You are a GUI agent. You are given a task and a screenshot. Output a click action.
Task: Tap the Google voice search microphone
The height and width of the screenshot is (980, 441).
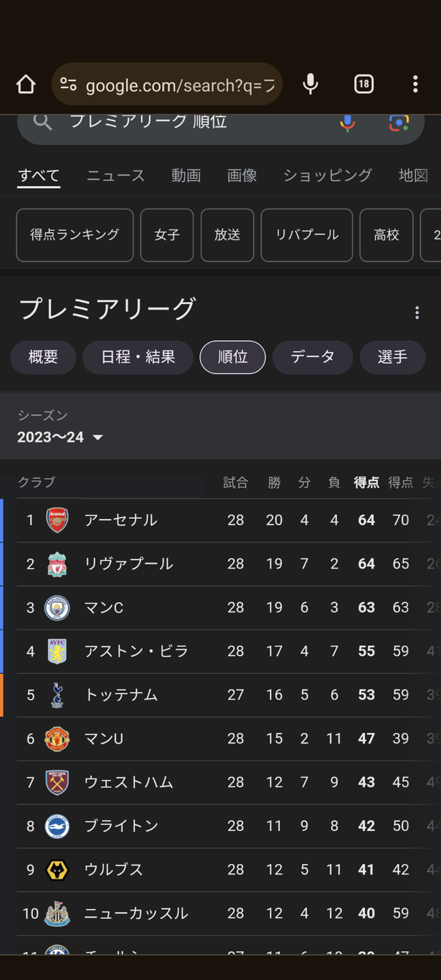[x=347, y=123]
